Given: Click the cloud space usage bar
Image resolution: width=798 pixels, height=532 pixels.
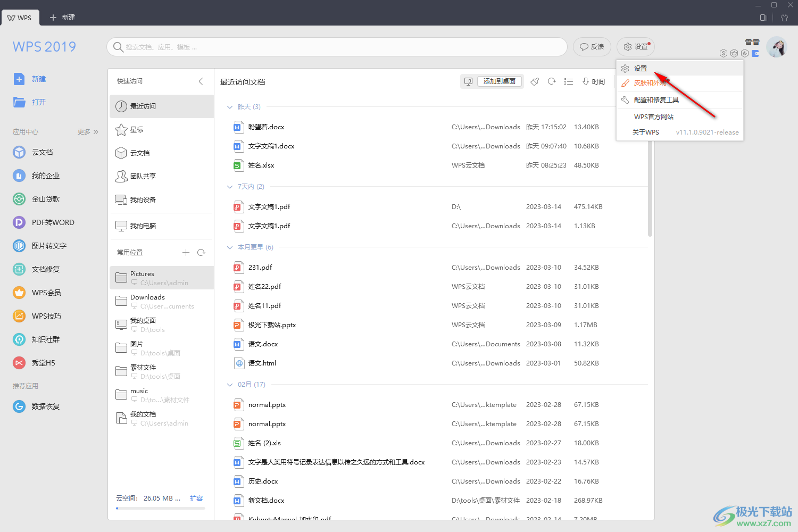Looking at the screenshot, I should coord(161,509).
